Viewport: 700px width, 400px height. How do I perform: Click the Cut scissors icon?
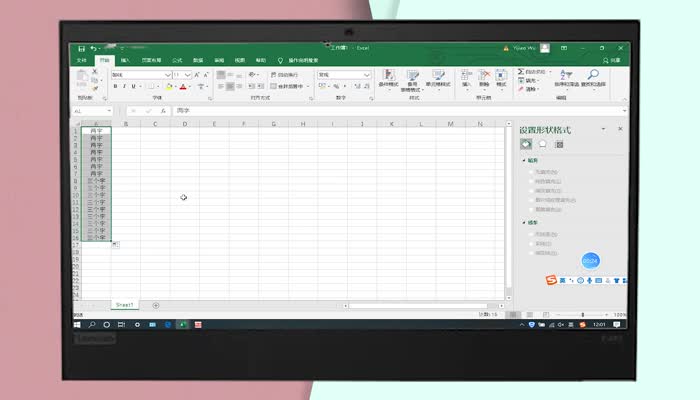pos(95,71)
